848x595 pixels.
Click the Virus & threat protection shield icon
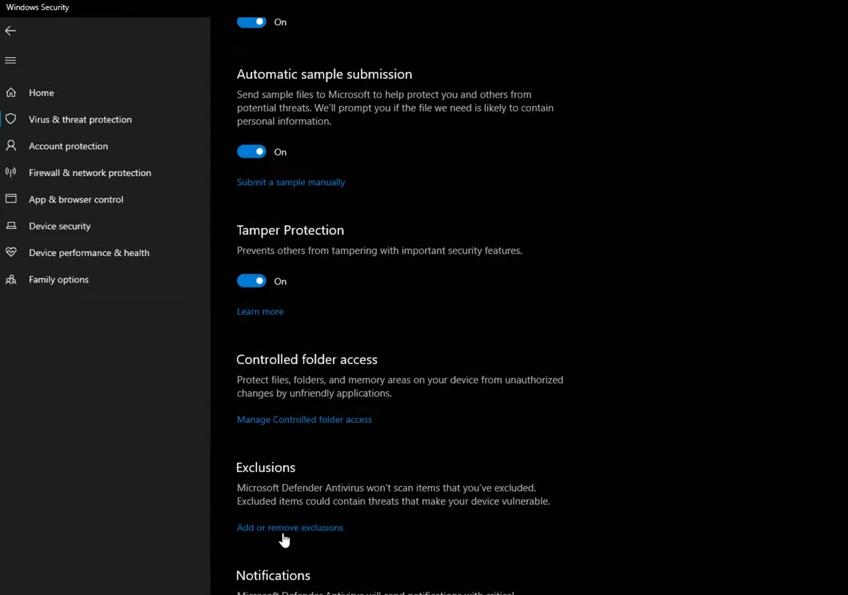(x=11, y=119)
